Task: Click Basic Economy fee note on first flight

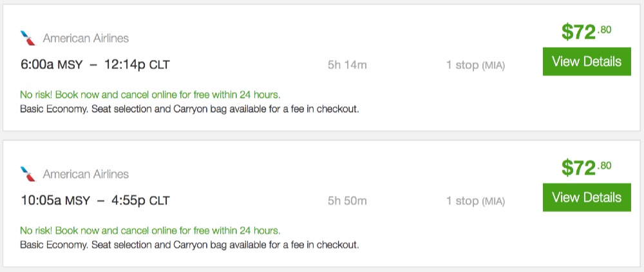Action: (x=189, y=108)
